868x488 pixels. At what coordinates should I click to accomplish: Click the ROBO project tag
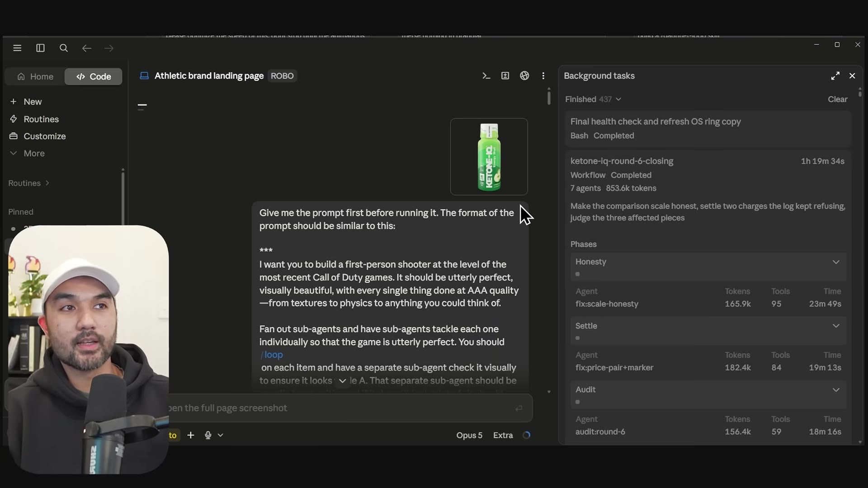click(x=282, y=76)
